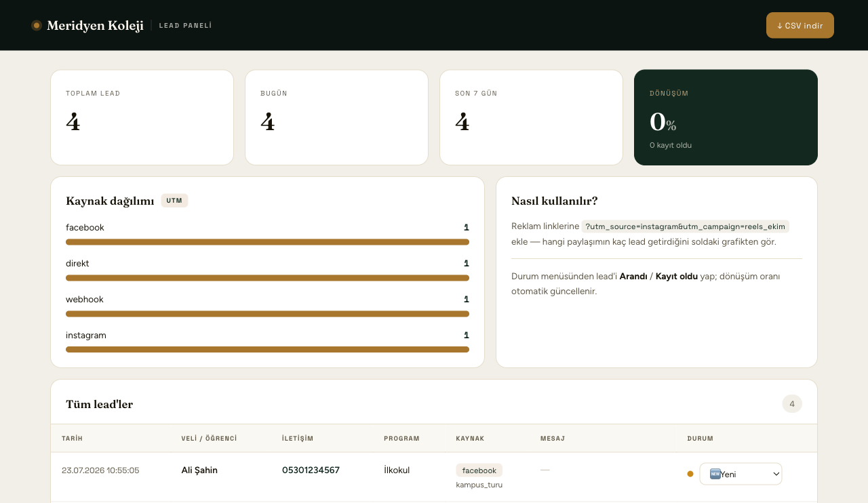The height and width of the screenshot is (503, 868).
Task: Click the instagram source progress bar
Action: click(x=267, y=350)
